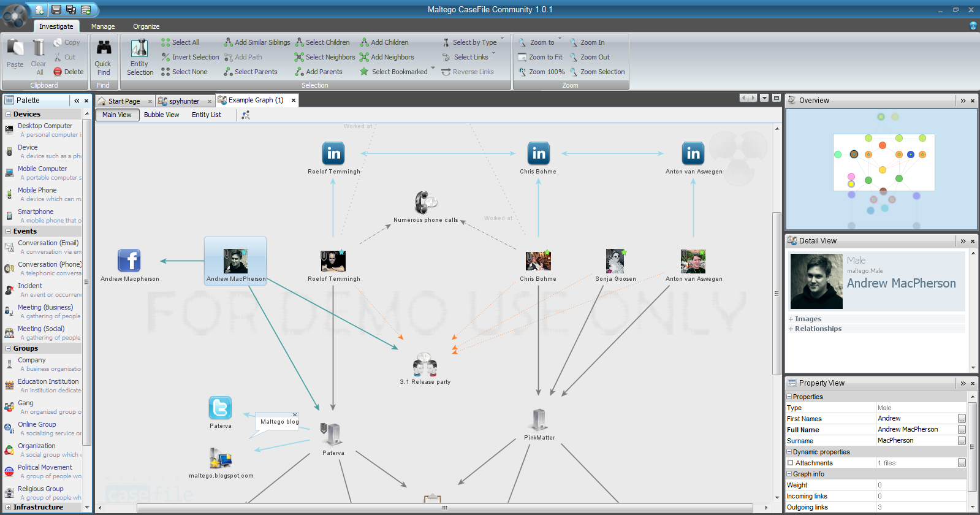Image resolution: width=980 pixels, height=515 pixels.
Task: Switch to Entity List view
Action: coord(207,115)
